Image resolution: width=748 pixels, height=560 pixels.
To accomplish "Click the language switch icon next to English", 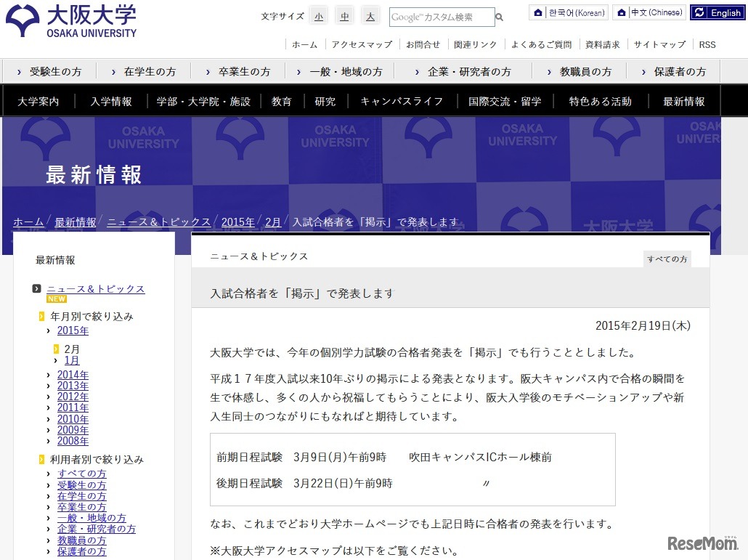I will (700, 12).
